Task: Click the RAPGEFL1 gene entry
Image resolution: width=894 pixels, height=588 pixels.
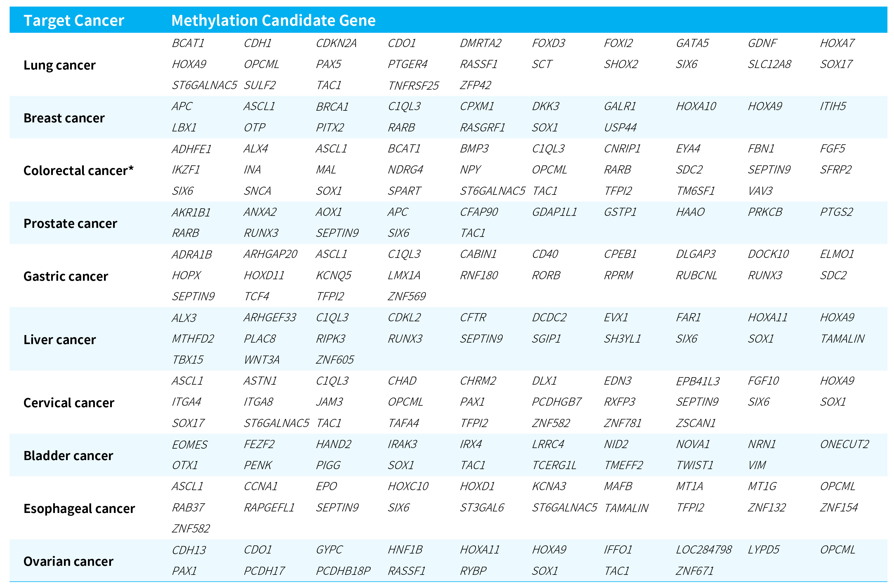Action: coord(269,508)
